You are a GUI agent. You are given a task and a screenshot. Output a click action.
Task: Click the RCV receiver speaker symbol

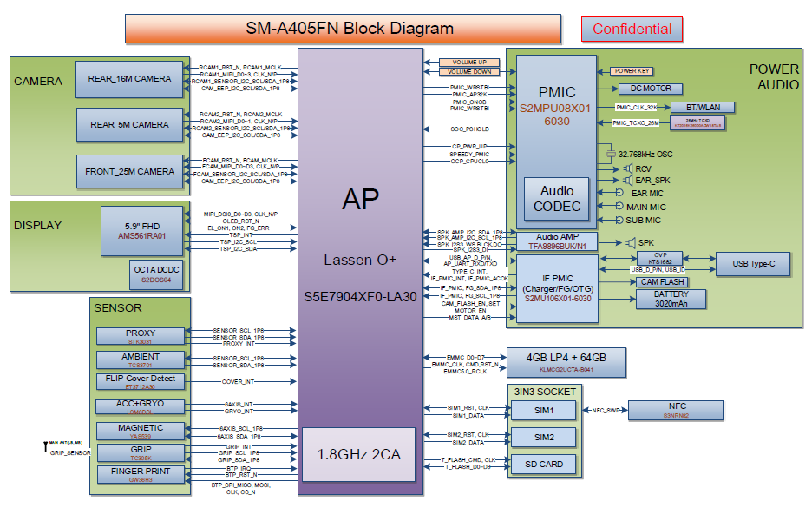pyautogui.click(x=627, y=168)
